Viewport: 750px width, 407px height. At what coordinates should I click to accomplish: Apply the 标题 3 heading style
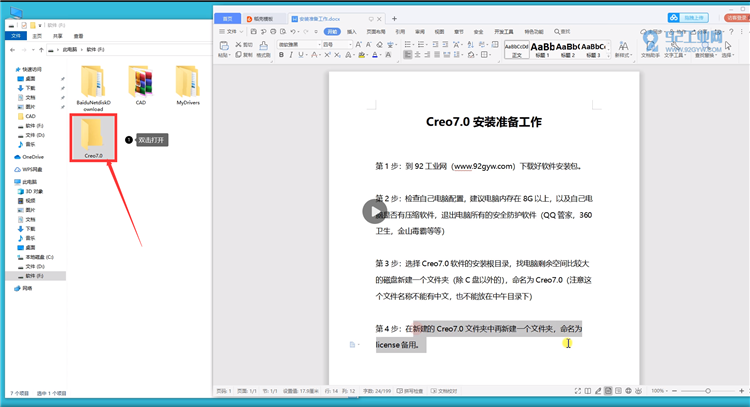coord(594,50)
